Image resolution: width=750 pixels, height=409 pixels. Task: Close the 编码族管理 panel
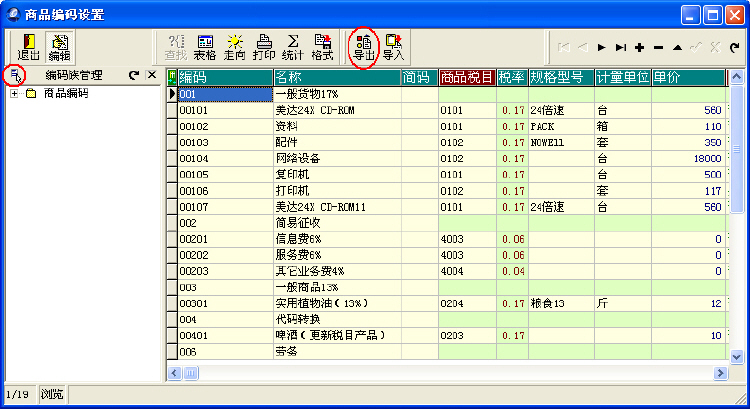point(152,75)
